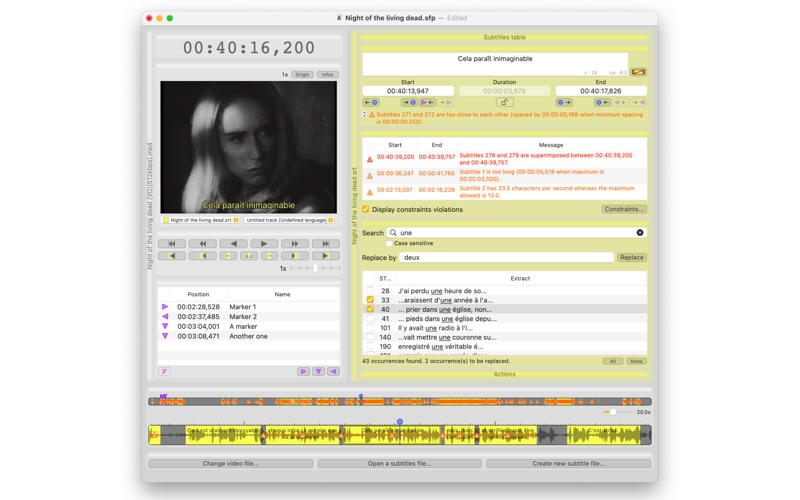Click the purple-marker-left-arrow button under Start

tap(427, 102)
